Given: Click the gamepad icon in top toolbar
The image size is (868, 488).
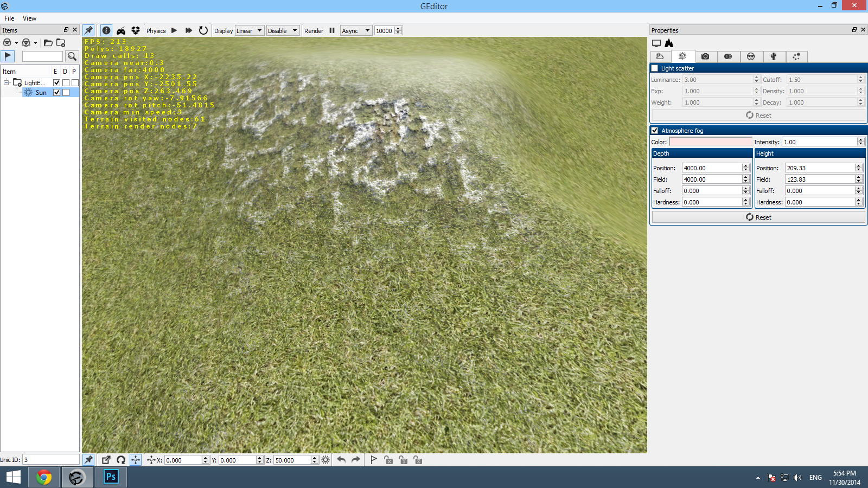Looking at the screenshot, I should coord(121,30).
